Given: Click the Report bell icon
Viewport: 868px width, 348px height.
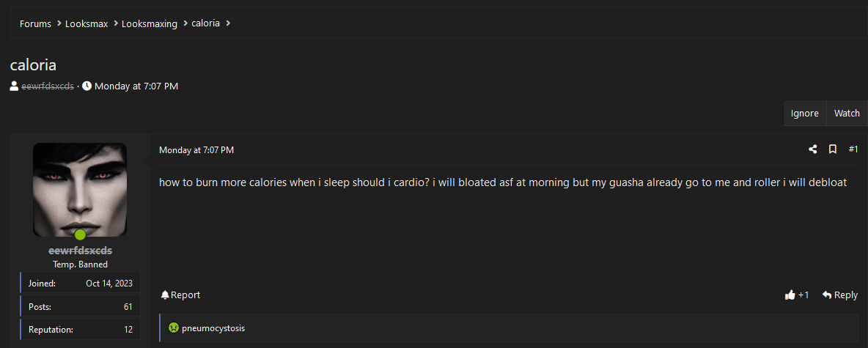Looking at the screenshot, I should (x=164, y=295).
